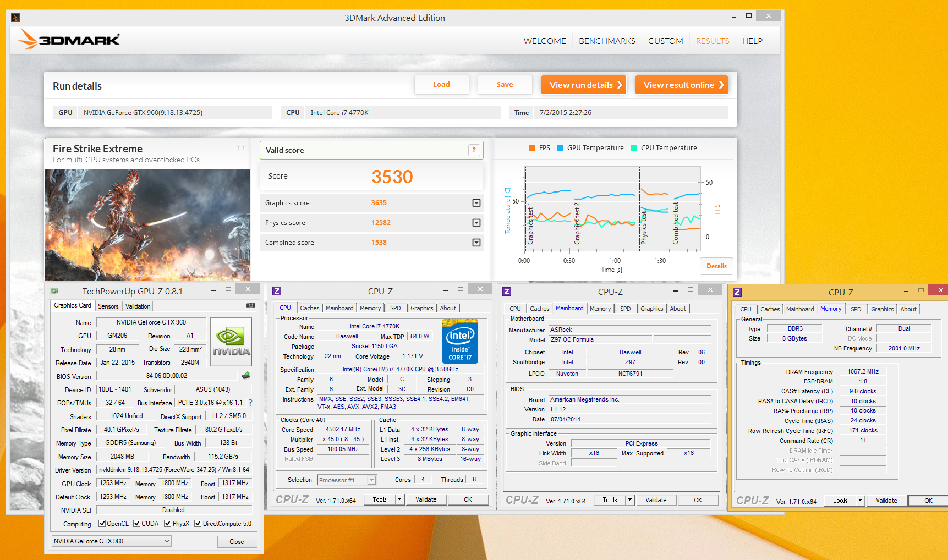Open the CUSTOM section
This screenshot has height=560, width=948.
point(665,41)
